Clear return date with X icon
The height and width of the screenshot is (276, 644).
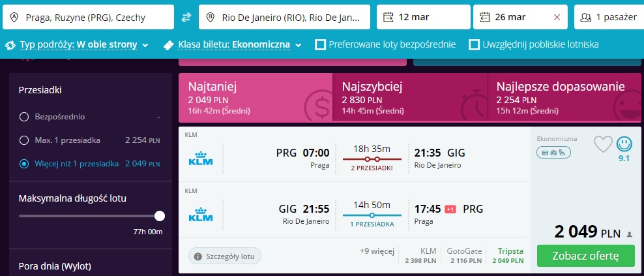557,17
